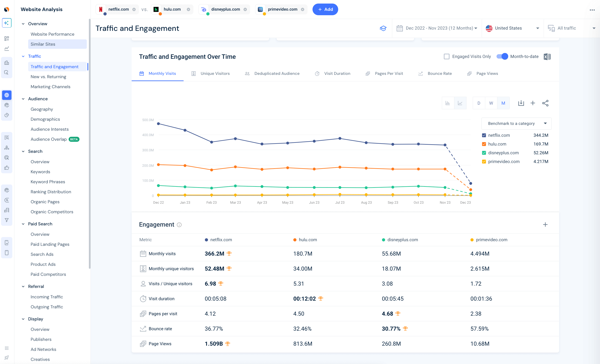Switch to Page Views tab

(x=483, y=73)
